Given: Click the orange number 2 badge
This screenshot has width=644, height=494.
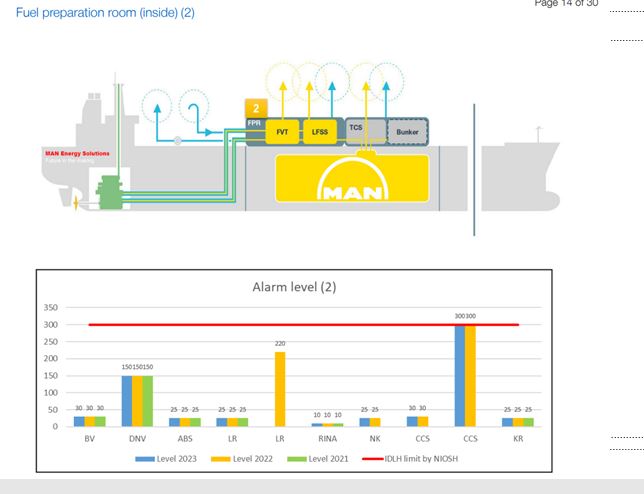Looking at the screenshot, I should 256,108.
